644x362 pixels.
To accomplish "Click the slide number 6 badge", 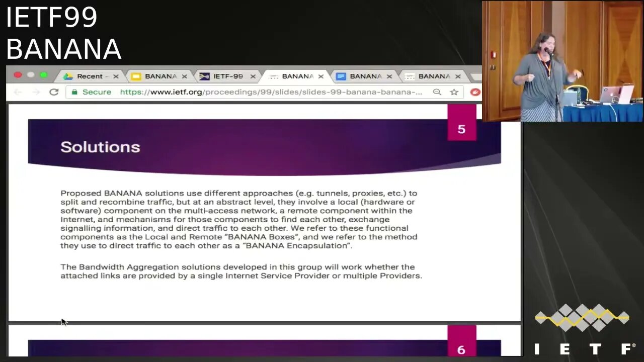I will point(461,341).
